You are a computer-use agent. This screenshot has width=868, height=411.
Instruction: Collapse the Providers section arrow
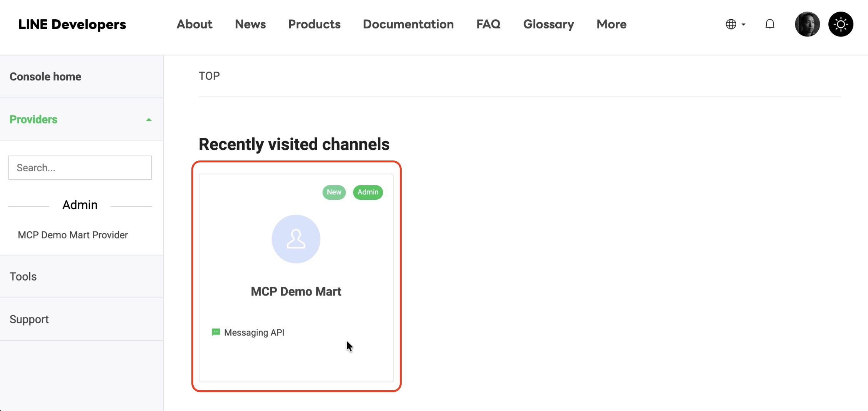tap(149, 120)
